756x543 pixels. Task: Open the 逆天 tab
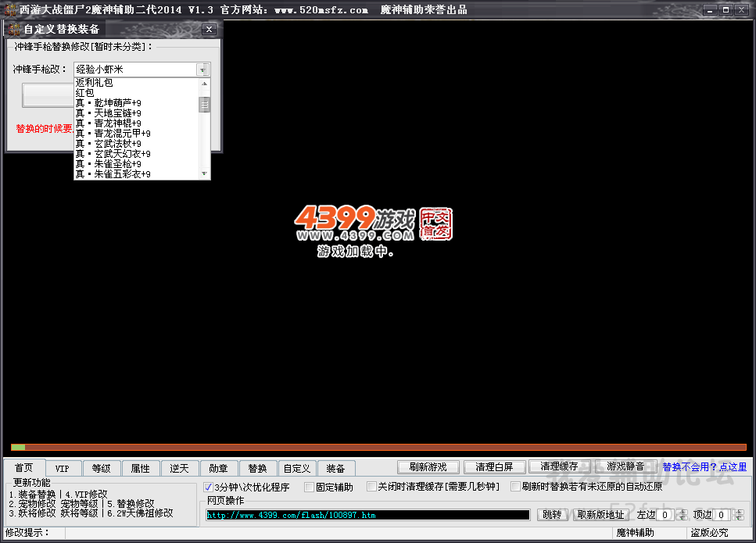point(179,468)
